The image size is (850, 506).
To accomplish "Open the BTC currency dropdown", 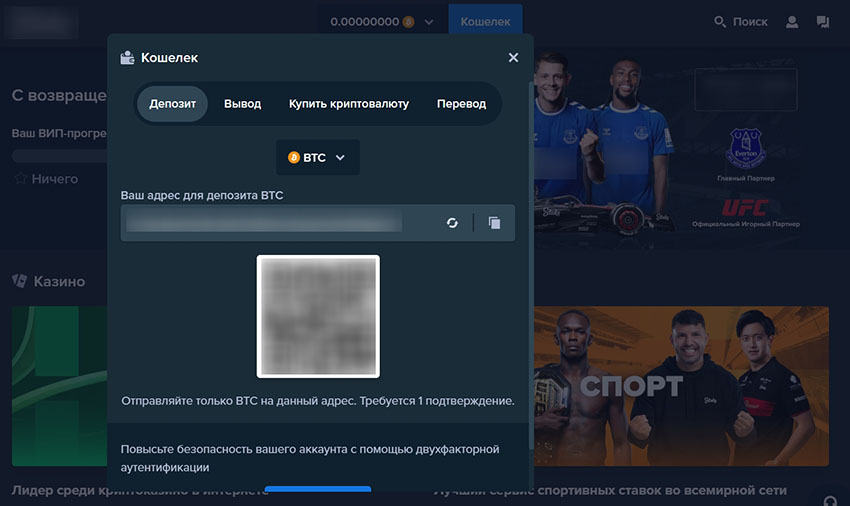I will [318, 157].
